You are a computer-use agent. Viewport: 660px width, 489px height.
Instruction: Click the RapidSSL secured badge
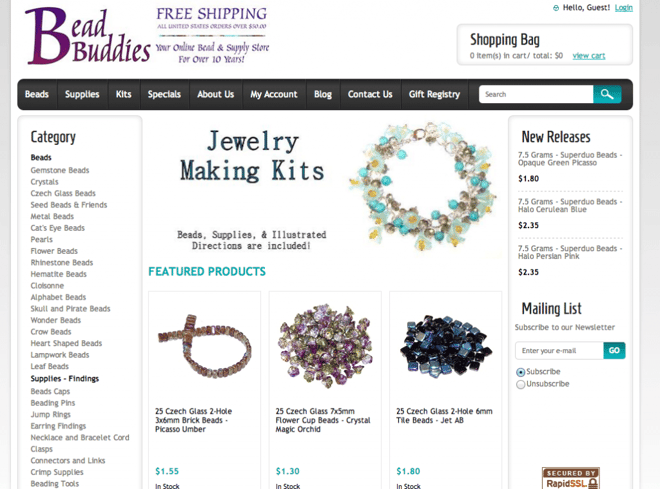[571, 478]
